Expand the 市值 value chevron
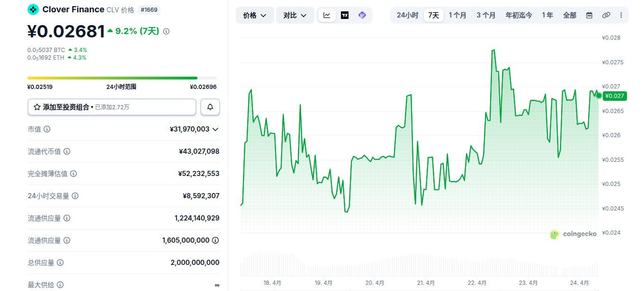 coord(215,129)
